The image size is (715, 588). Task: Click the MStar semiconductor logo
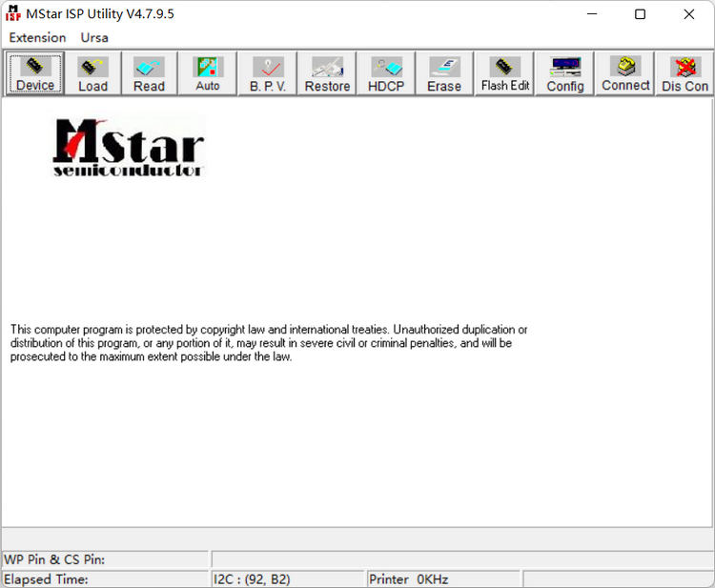[129, 147]
